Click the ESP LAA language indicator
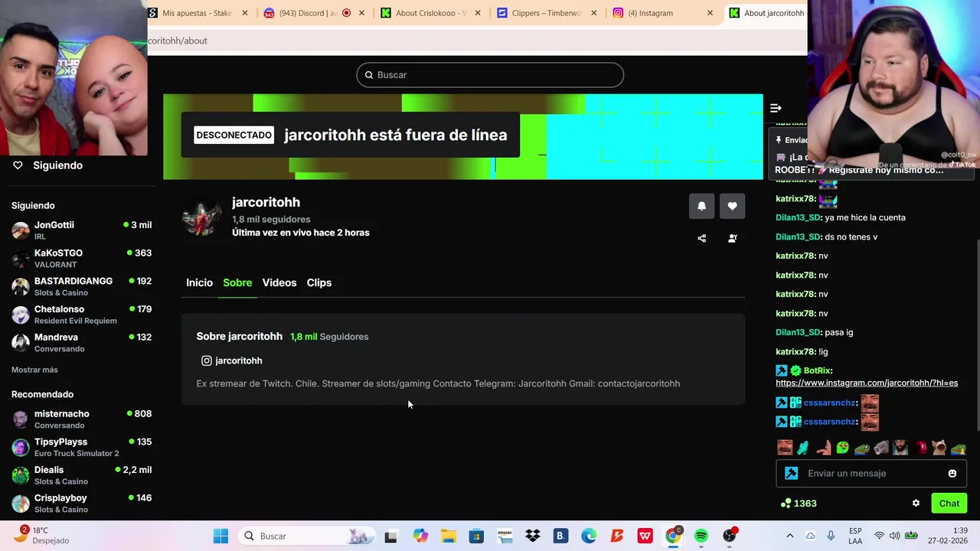The image size is (980, 551). click(x=855, y=536)
